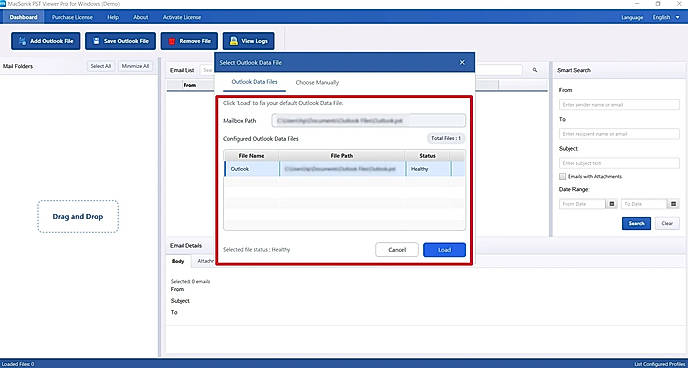This screenshot has width=688, height=368.
Task: Click the Remove File button
Action: [189, 41]
